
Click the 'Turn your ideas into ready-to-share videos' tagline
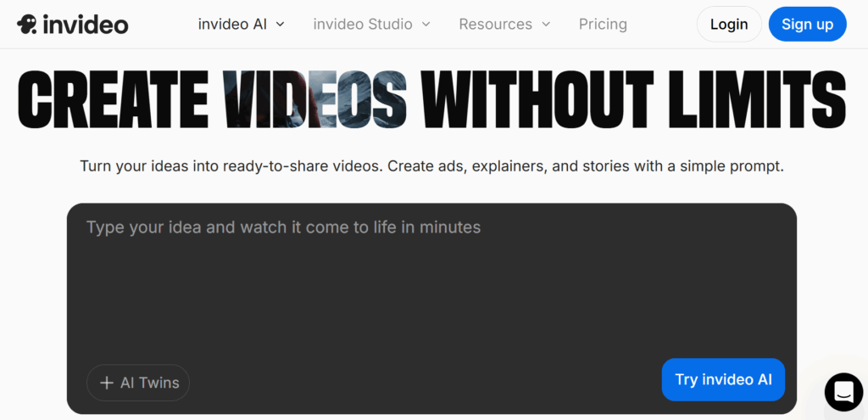point(431,166)
